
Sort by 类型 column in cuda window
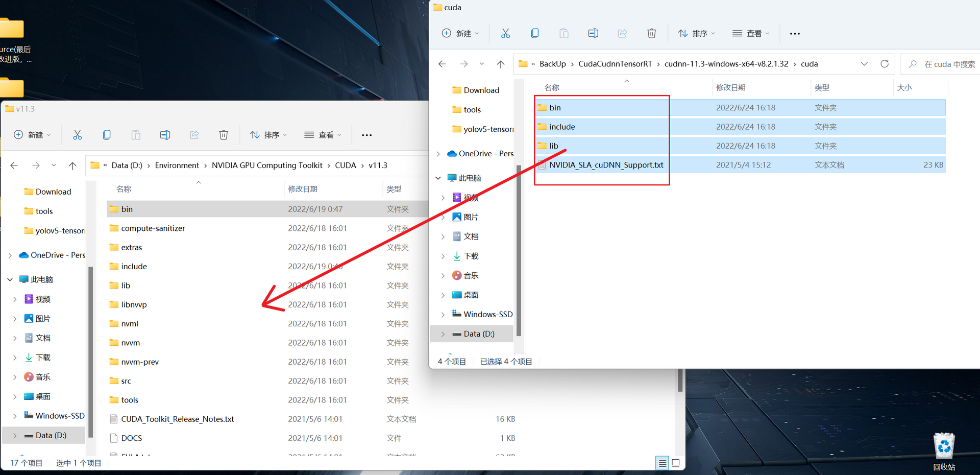pyautogui.click(x=822, y=87)
